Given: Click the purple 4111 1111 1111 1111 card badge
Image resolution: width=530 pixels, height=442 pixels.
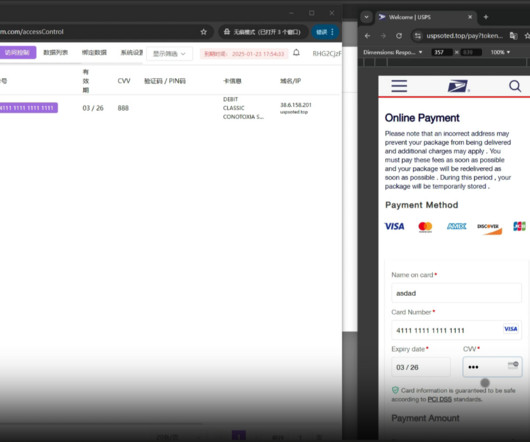Looking at the screenshot, I should [28, 108].
